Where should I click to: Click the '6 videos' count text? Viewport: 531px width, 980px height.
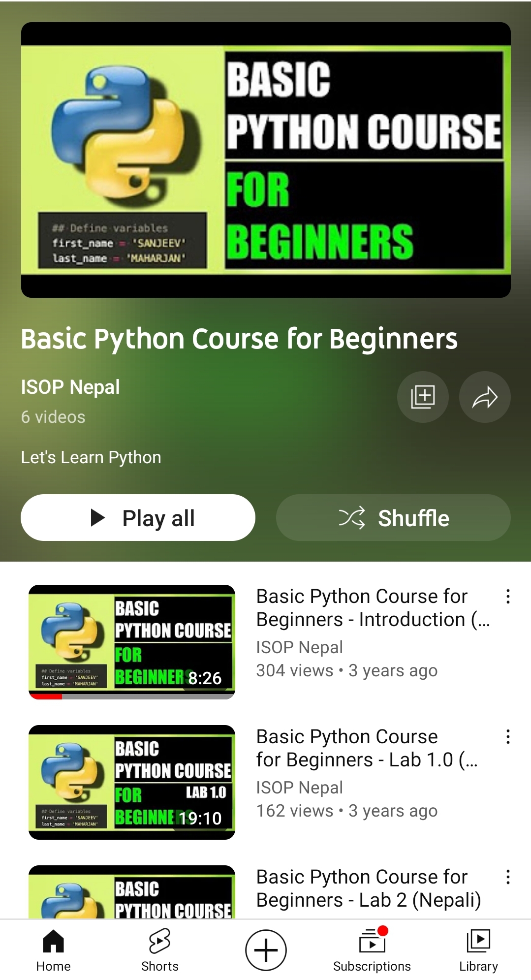[53, 417]
